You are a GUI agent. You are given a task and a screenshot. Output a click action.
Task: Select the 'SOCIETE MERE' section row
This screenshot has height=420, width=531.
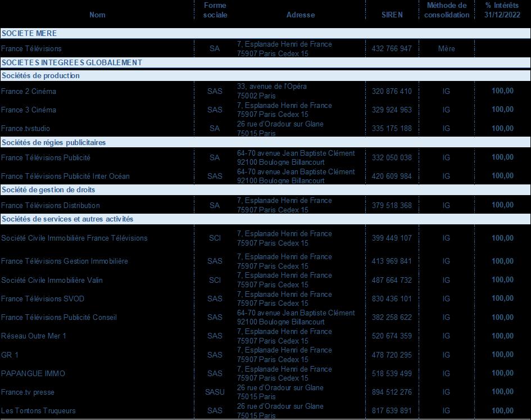(x=265, y=33)
